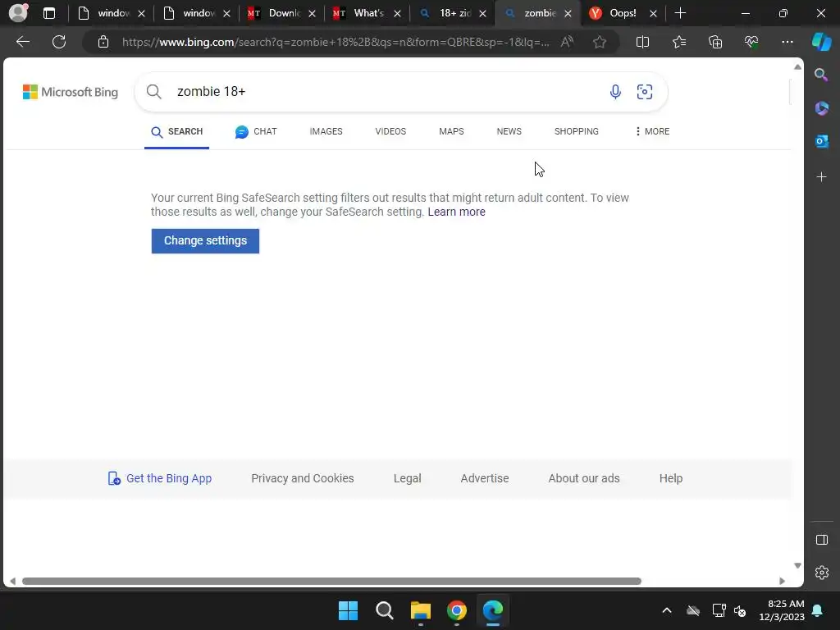The image size is (840, 630).
Task: Open Get the Bing App link
Action: coord(160,478)
